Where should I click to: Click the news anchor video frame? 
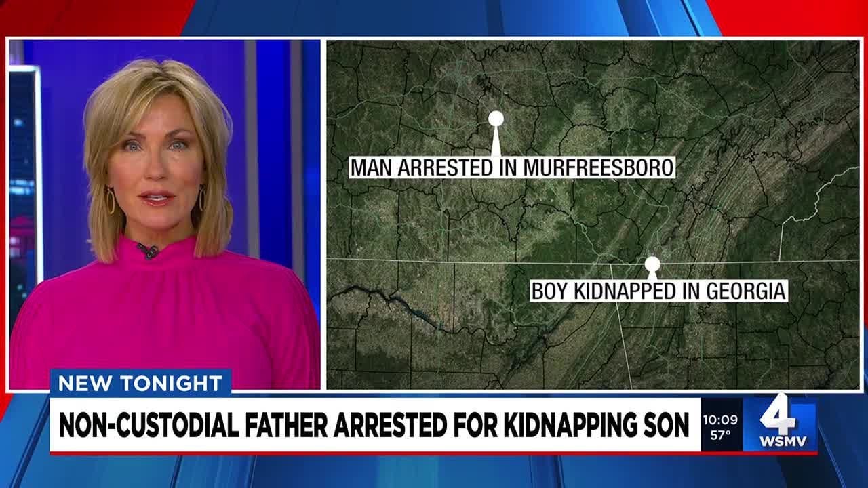click(x=164, y=214)
